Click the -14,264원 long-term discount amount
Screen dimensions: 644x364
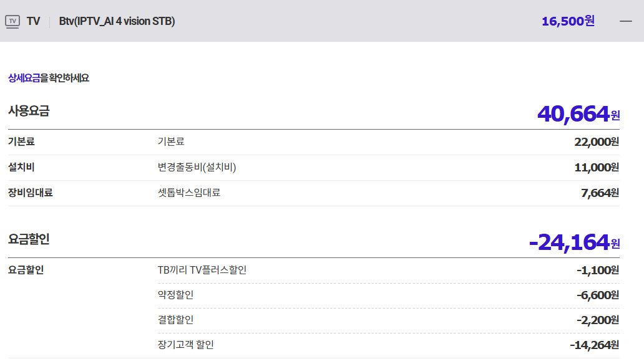point(593,345)
